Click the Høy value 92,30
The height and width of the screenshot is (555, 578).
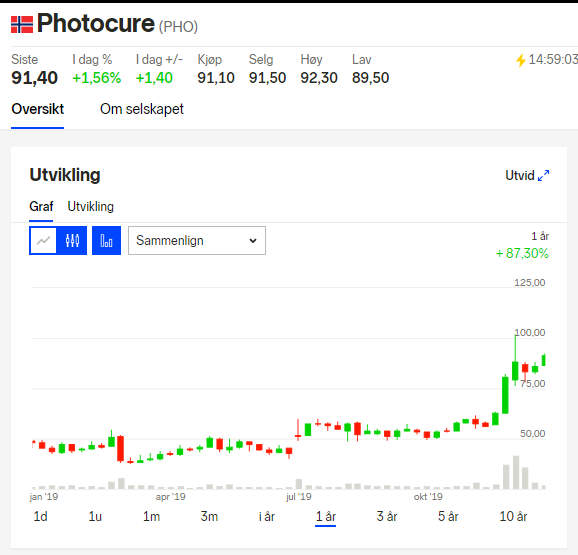click(x=319, y=78)
